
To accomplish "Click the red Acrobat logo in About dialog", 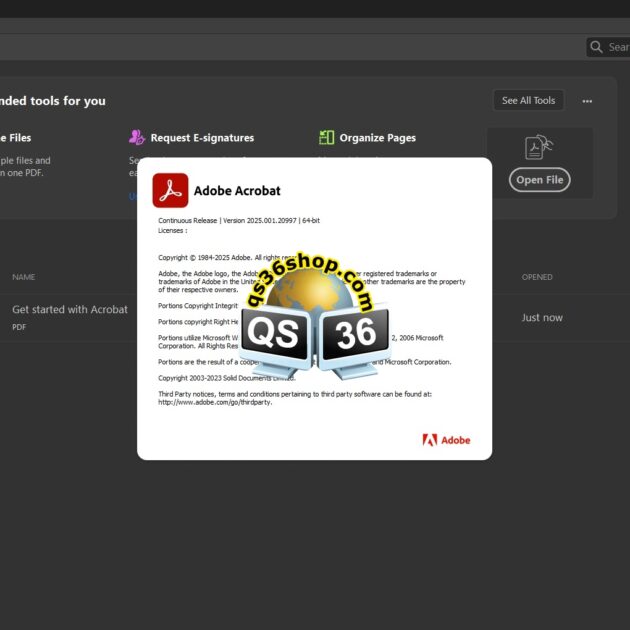I will point(170,190).
